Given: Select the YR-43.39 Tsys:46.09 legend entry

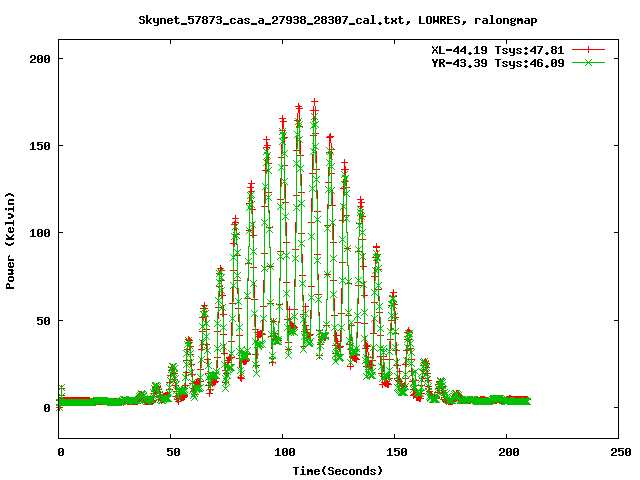Looking at the screenshot, I should (x=498, y=63).
